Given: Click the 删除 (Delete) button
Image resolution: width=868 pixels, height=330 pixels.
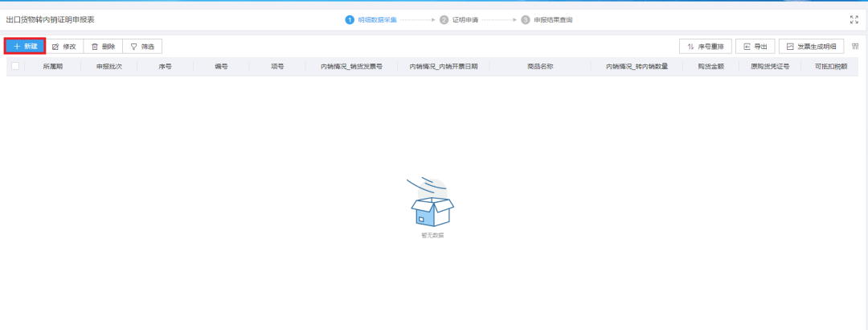Looking at the screenshot, I should tap(103, 47).
